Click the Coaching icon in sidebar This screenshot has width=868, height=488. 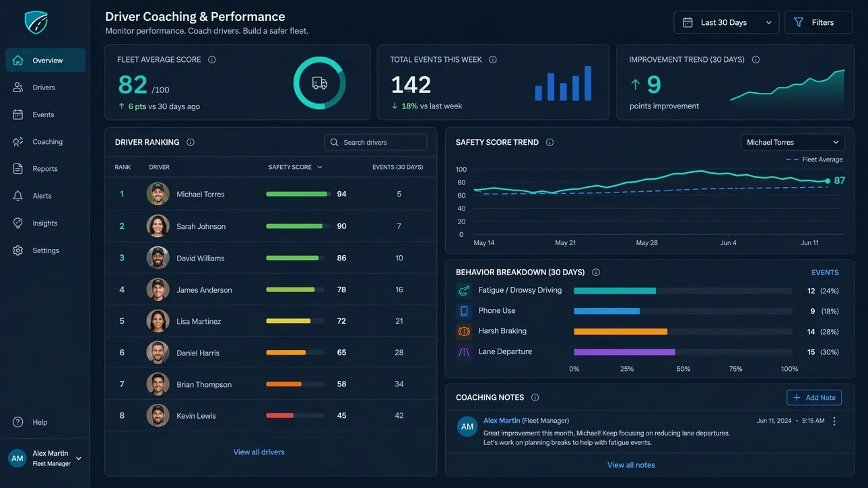click(18, 141)
